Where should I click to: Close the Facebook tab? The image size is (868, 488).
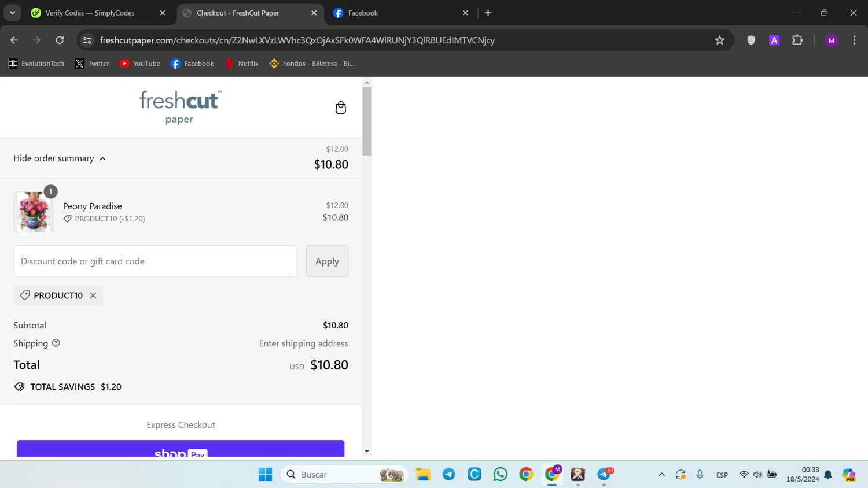(465, 13)
